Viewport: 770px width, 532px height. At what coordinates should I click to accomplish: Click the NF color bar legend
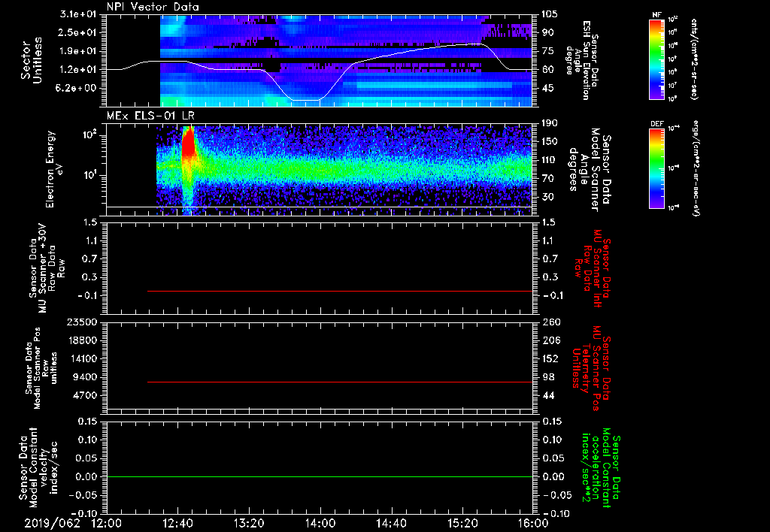click(x=656, y=59)
